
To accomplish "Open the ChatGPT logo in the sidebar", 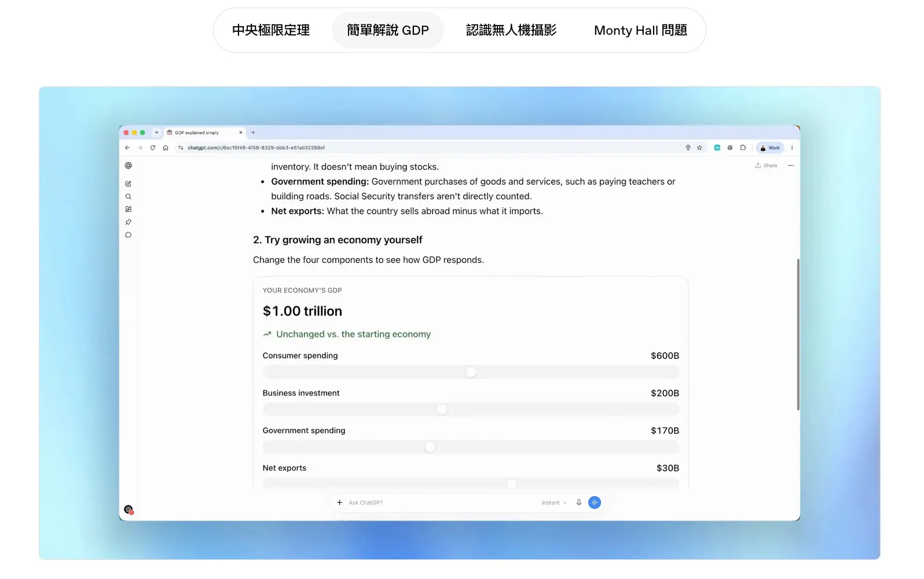I will [129, 166].
